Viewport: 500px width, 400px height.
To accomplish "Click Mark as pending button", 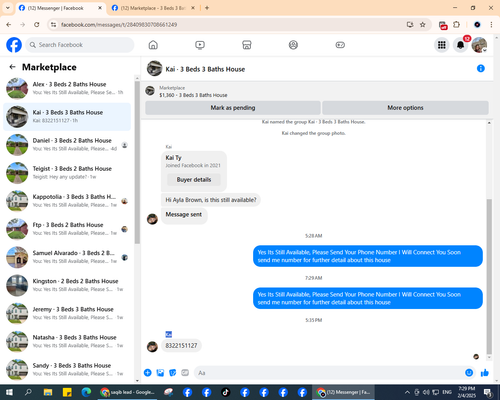I will (x=233, y=108).
